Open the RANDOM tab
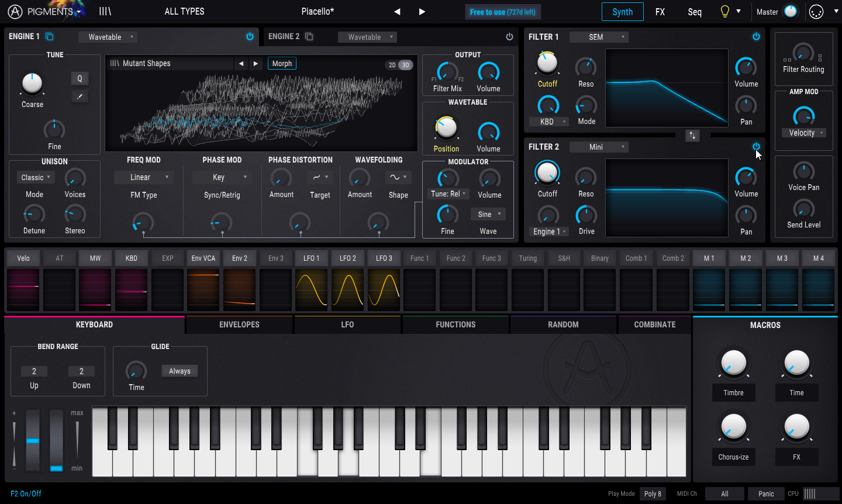 pos(563,325)
